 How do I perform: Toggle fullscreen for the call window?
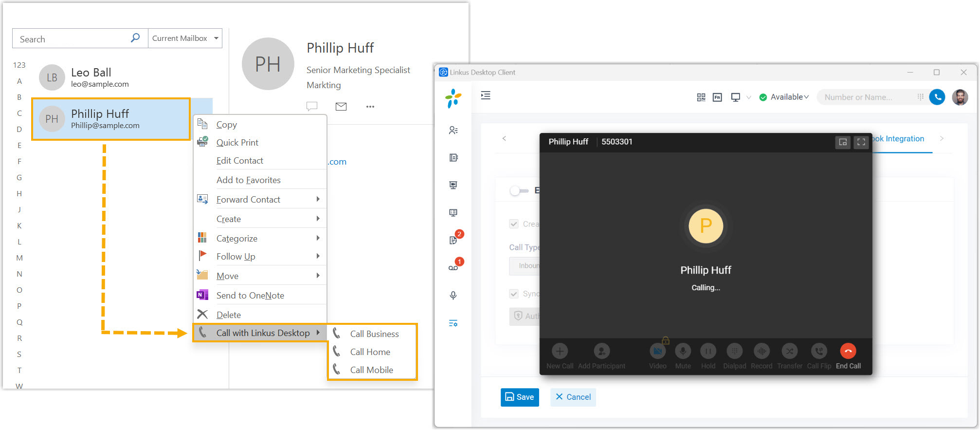click(861, 142)
